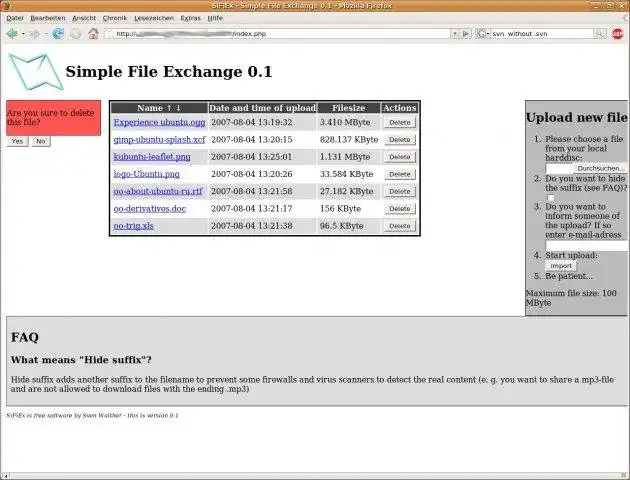Cancel deletion with the No button
This screenshot has width=630, height=480.
41,141
